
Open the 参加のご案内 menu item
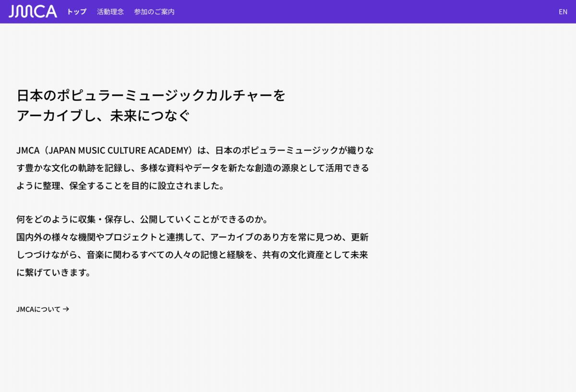(154, 12)
